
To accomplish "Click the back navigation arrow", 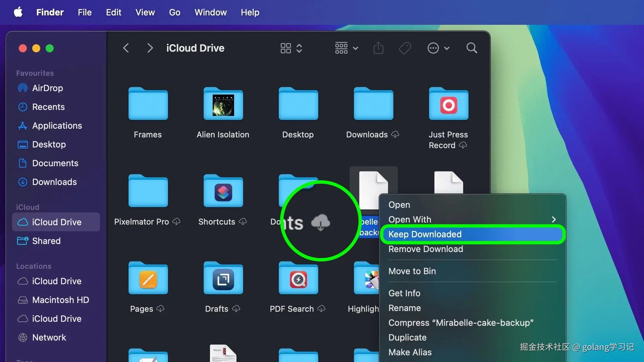I will tap(126, 48).
